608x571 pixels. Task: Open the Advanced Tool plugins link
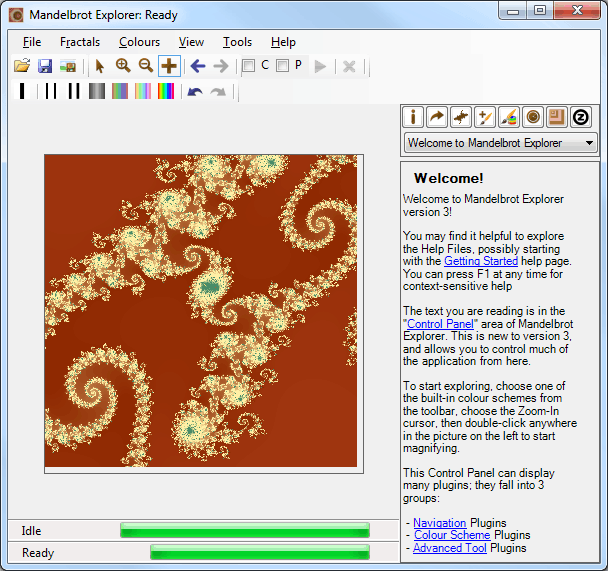450,548
